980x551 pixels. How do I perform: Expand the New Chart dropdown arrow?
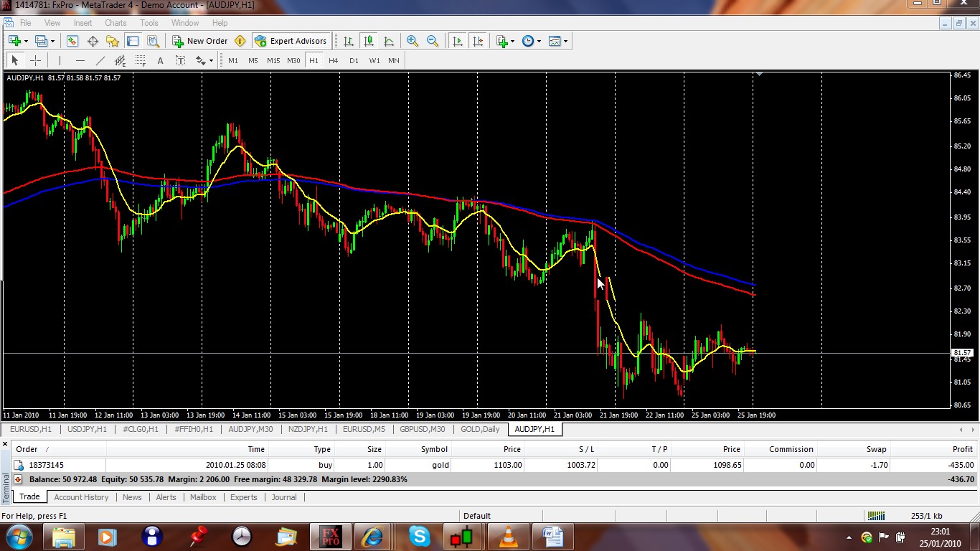pyautogui.click(x=26, y=41)
